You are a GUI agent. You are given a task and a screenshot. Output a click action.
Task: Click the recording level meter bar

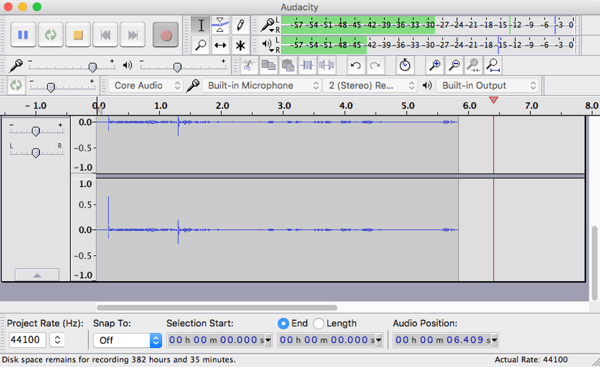point(428,25)
